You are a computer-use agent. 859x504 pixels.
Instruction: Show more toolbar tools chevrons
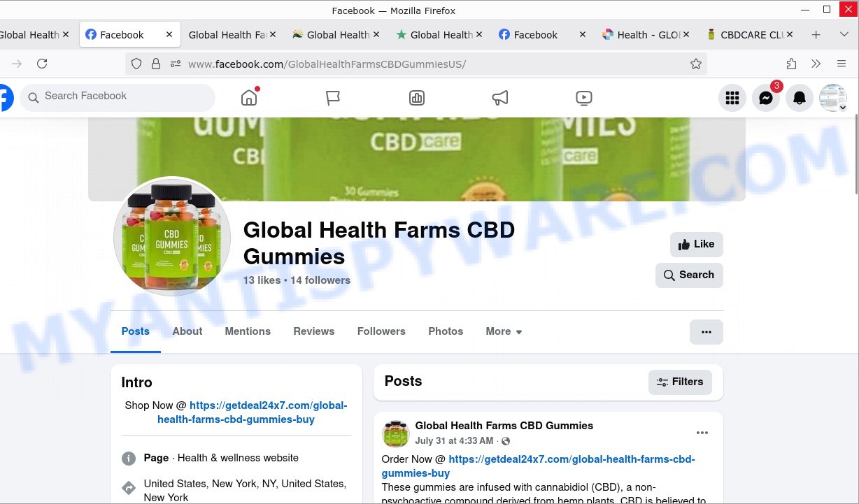point(816,64)
